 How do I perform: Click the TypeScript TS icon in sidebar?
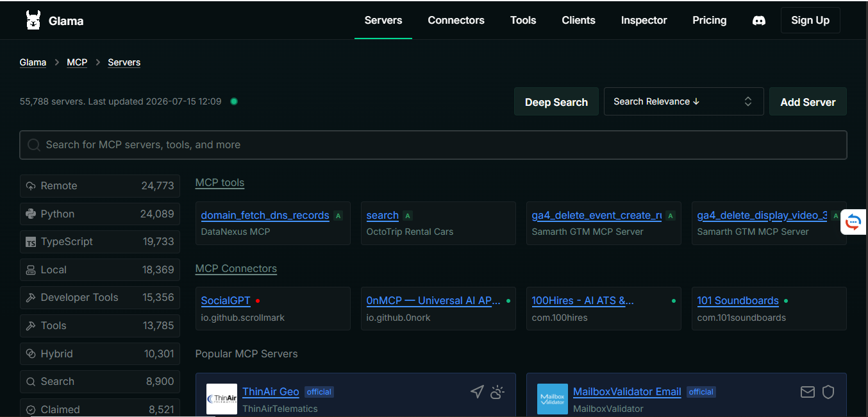tap(31, 242)
